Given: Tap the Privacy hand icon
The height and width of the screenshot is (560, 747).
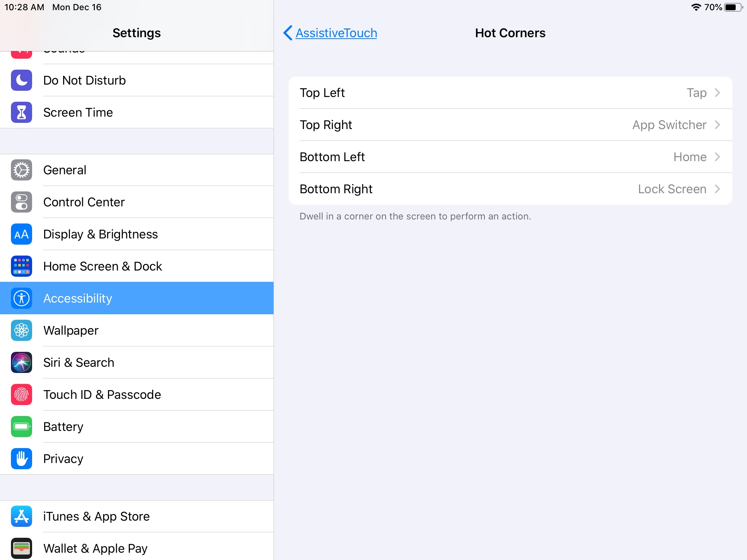Looking at the screenshot, I should click(22, 459).
